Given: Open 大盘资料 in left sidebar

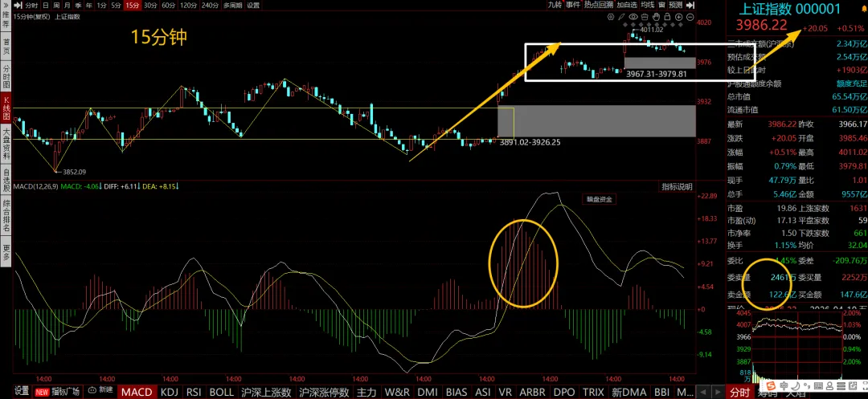Looking at the screenshot, I should coord(6,143).
